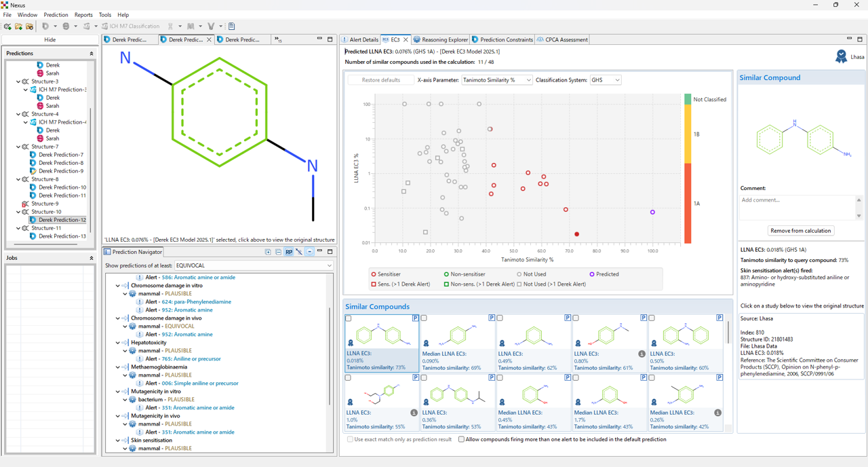This screenshot has width=868, height=467.
Task: Enable allowing compounds firing multiple alerts
Action: (461, 439)
